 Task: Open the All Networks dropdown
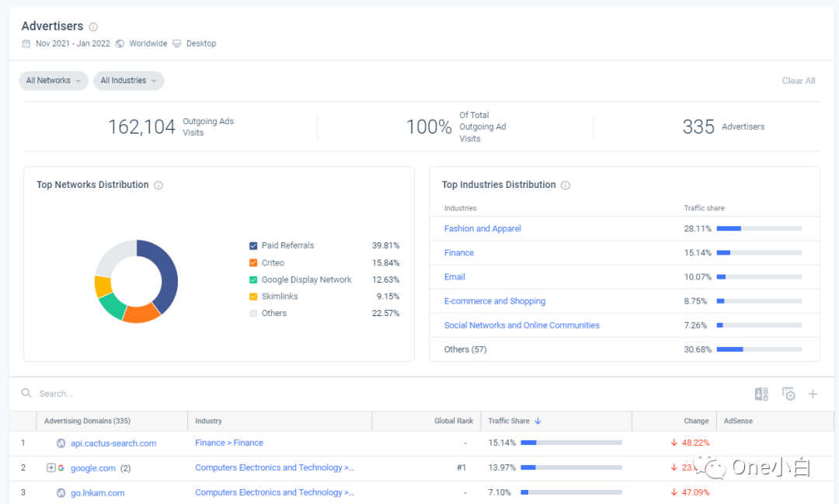click(53, 80)
